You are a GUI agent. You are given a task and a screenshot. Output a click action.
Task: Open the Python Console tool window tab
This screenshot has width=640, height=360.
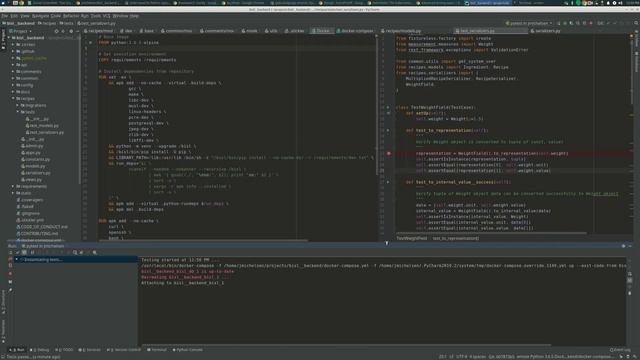[188, 350]
